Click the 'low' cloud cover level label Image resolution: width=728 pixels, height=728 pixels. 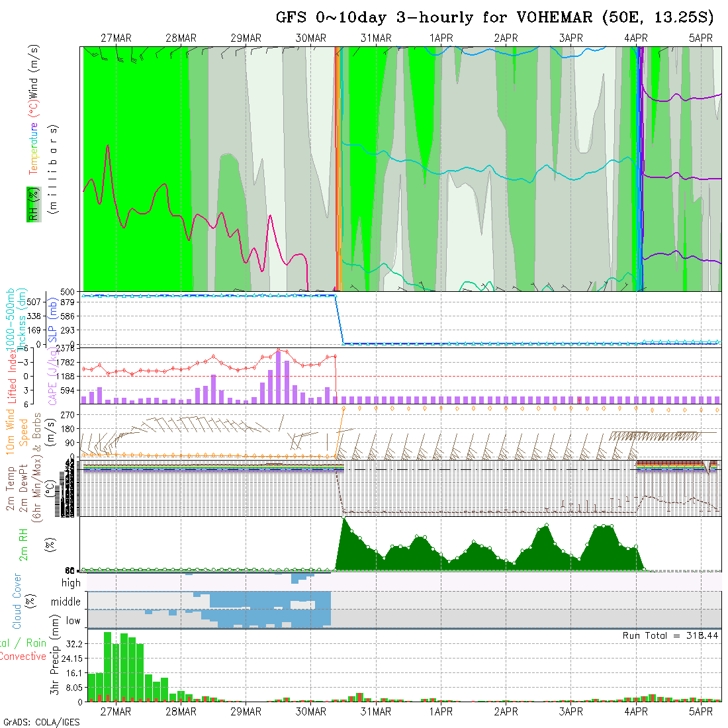(x=73, y=621)
